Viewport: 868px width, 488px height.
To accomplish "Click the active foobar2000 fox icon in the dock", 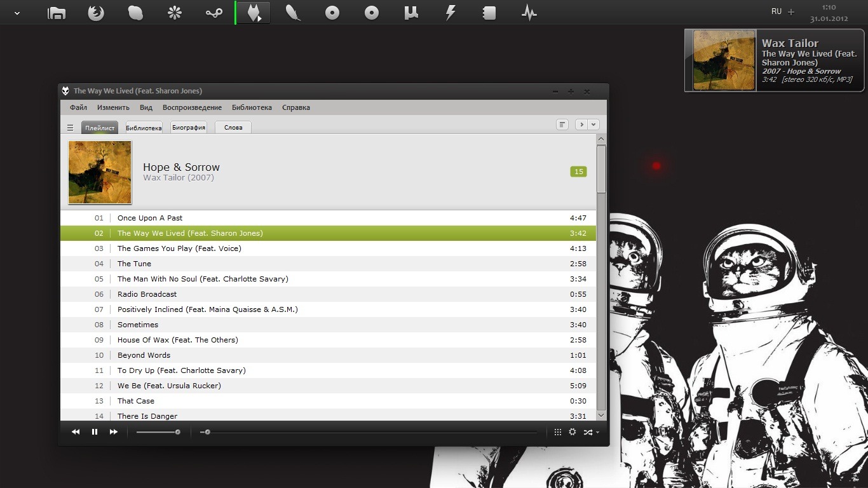I will (254, 13).
